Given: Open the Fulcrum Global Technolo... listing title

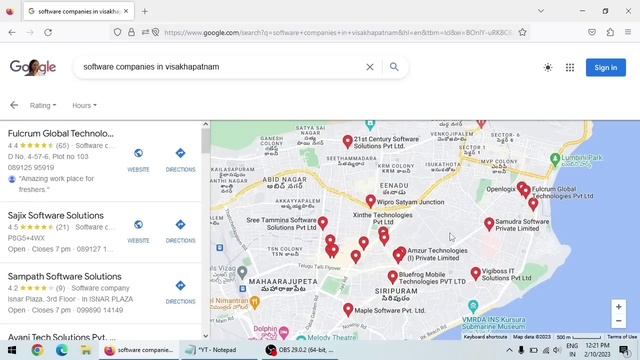Looking at the screenshot, I should [61, 133].
